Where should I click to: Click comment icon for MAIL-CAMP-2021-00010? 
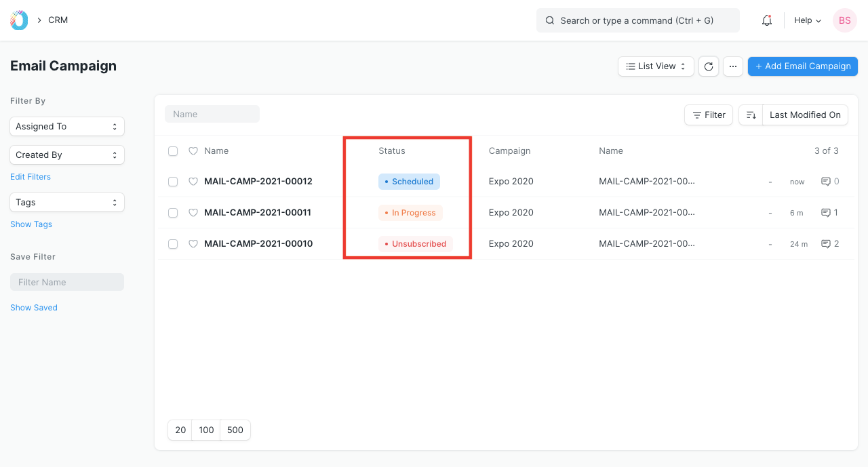826,244
